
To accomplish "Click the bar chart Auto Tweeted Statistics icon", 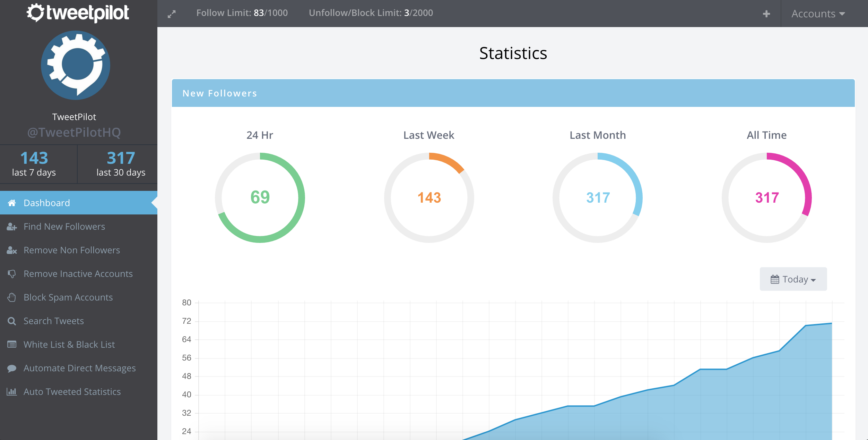I will (12, 392).
